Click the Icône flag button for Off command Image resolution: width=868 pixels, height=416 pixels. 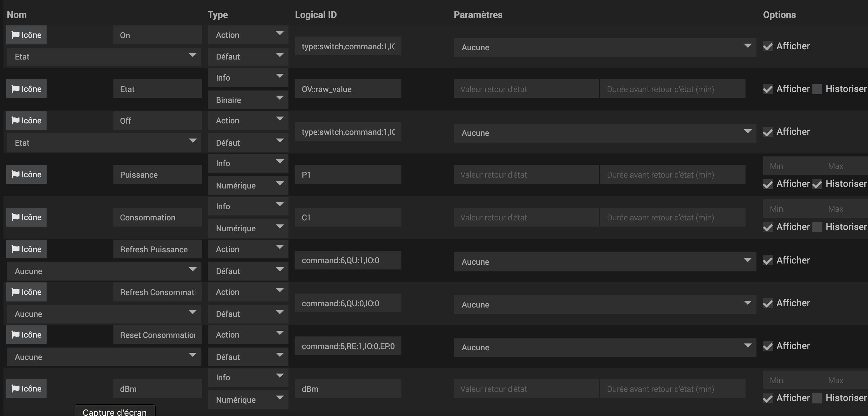click(26, 121)
